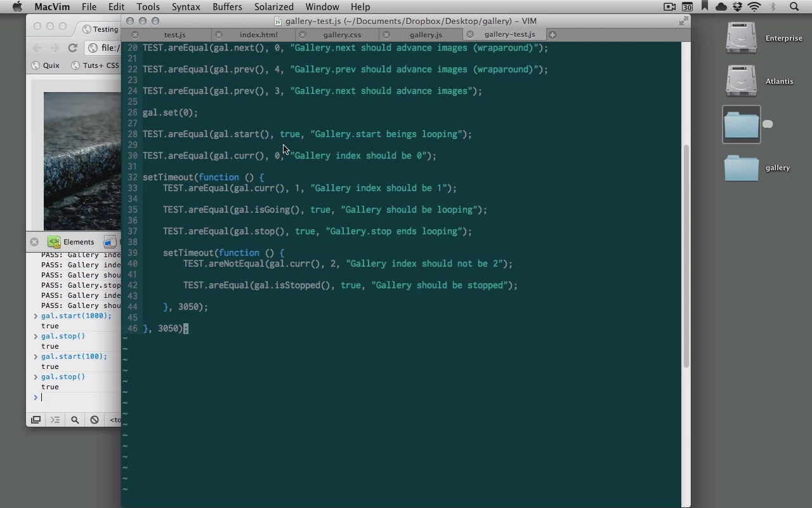Image resolution: width=812 pixels, height=508 pixels.
Task: Open the Dropbox menu bar icon
Action: 737,7
